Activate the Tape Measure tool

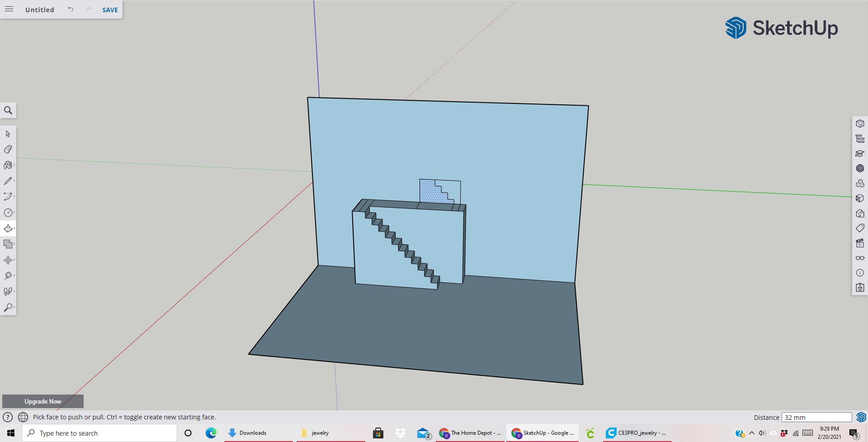(8, 275)
